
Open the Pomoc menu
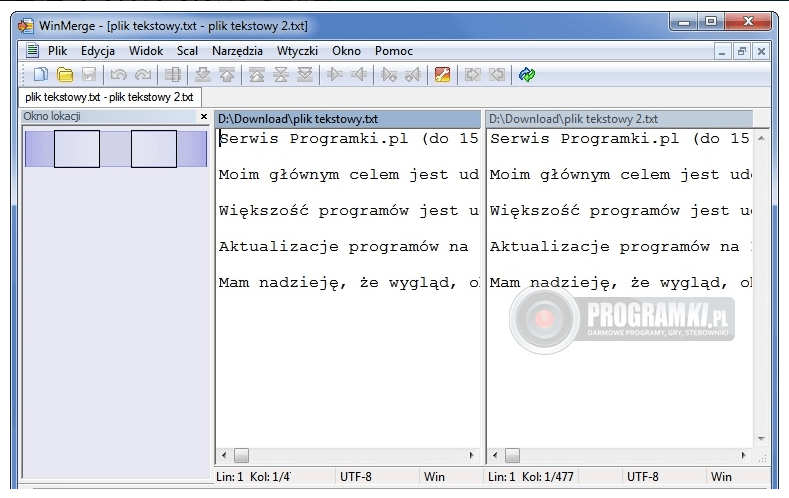coord(393,51)
